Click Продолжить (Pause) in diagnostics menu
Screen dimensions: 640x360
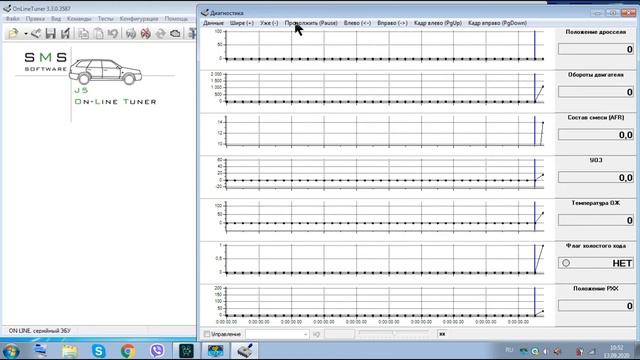pyautogui.click(x=311, y=23)
